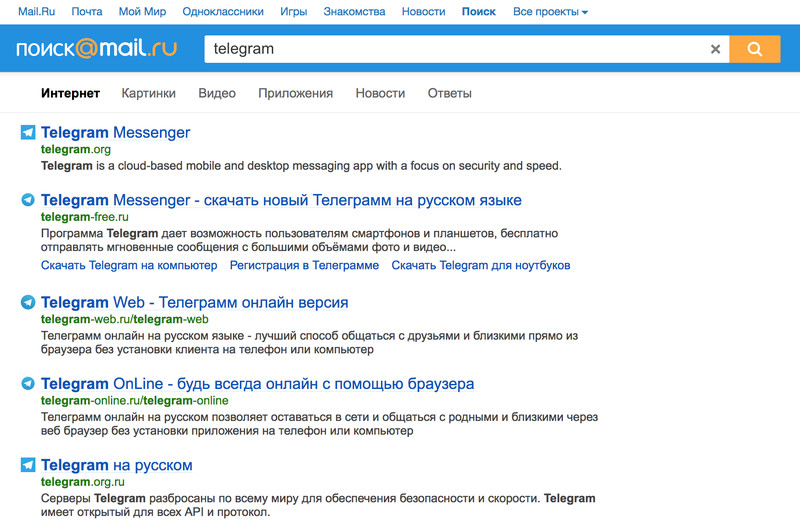
Task: Open Telegram OnLine - будь всегда онлайн result
Action: click(x=258, y=384)
